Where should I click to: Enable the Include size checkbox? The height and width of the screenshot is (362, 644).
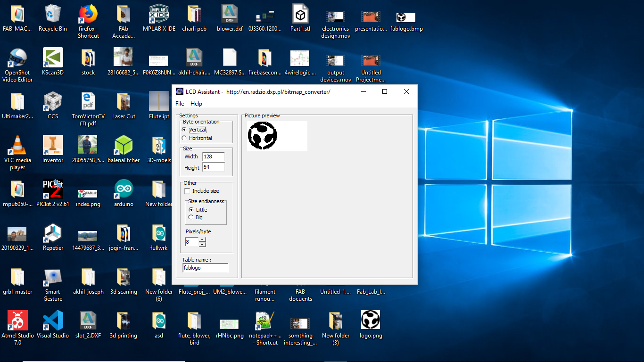(188, 191)
